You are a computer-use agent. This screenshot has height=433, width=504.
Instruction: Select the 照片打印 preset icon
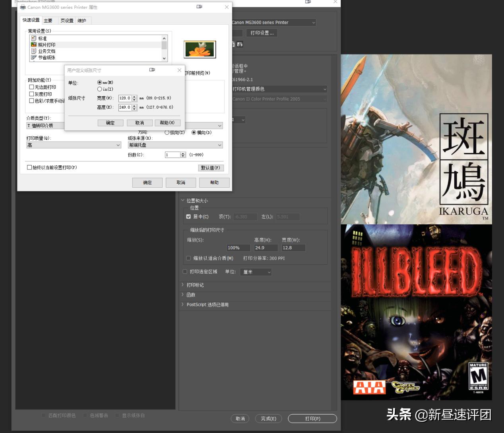pos(34,45)
